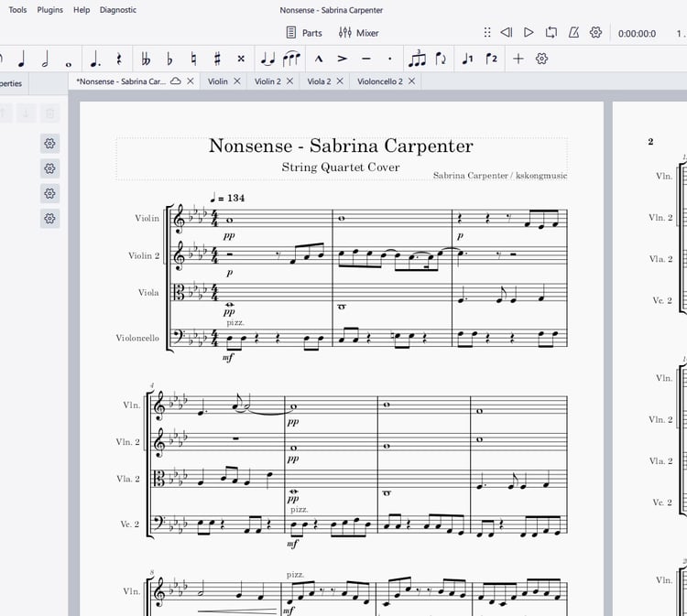Click the cloud icon on score tab

176,81
